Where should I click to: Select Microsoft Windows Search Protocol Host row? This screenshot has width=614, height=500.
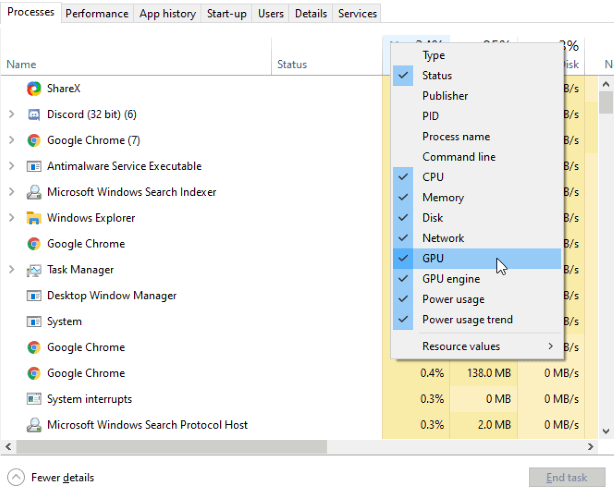tap(299, 425)
